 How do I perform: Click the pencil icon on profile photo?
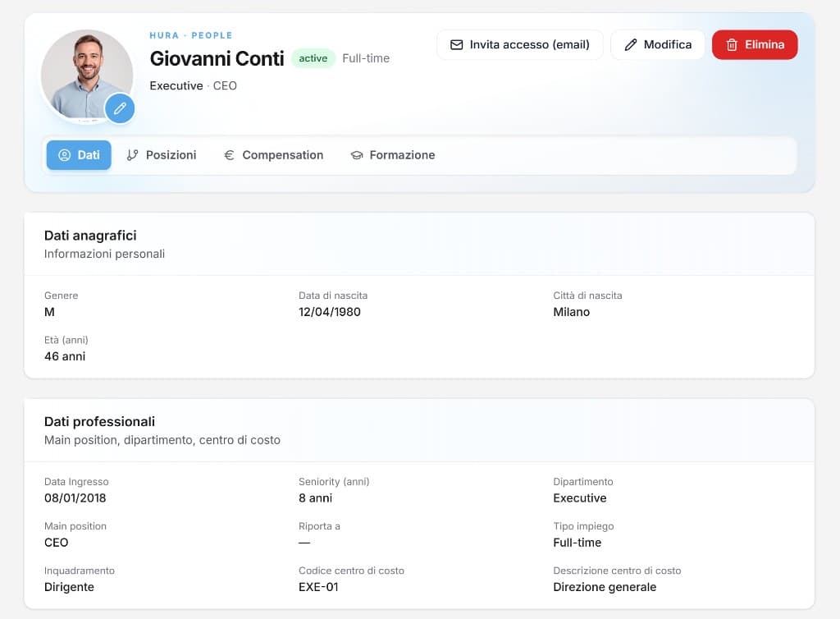120,108
